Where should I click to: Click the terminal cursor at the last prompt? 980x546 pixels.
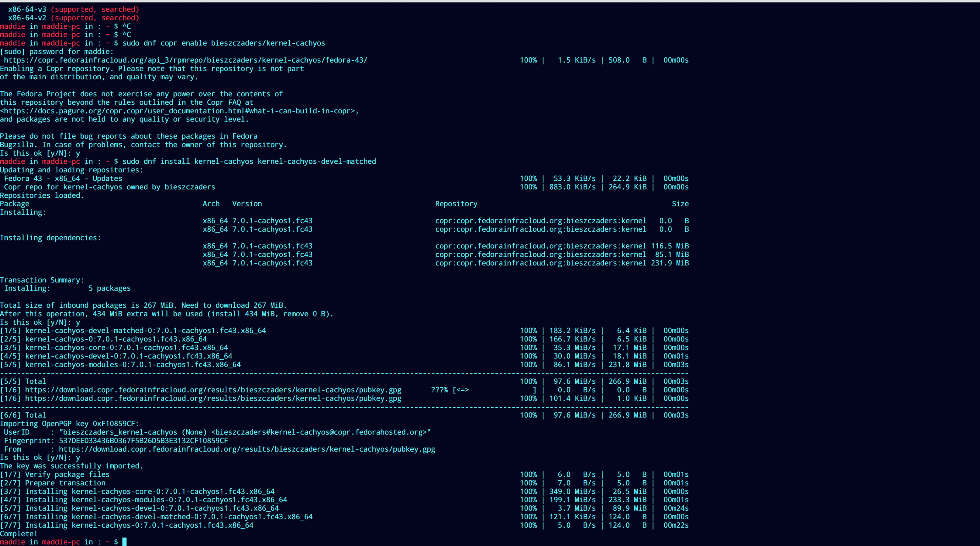(x=124, y=542)
